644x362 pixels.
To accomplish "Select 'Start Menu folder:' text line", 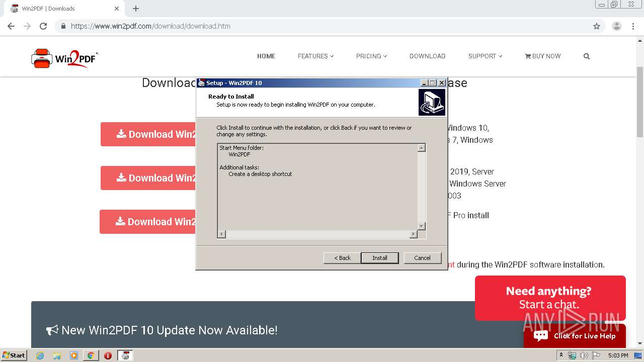I will [x=242, y=148].
